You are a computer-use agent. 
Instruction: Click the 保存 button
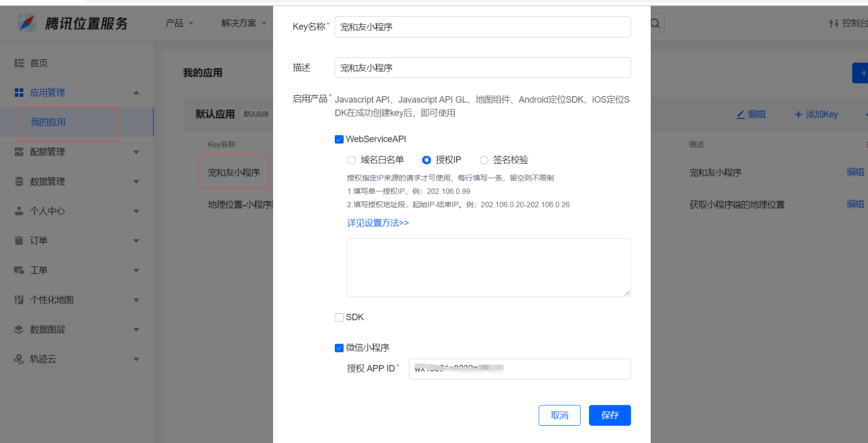(610, 415)
